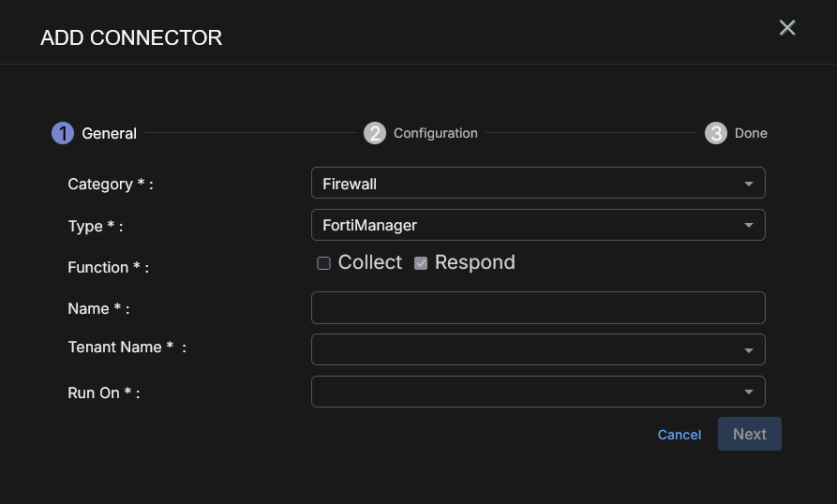Open the Type combo box showing FortiManager
This screenshot has height=504, width=837.
(525, 226)
